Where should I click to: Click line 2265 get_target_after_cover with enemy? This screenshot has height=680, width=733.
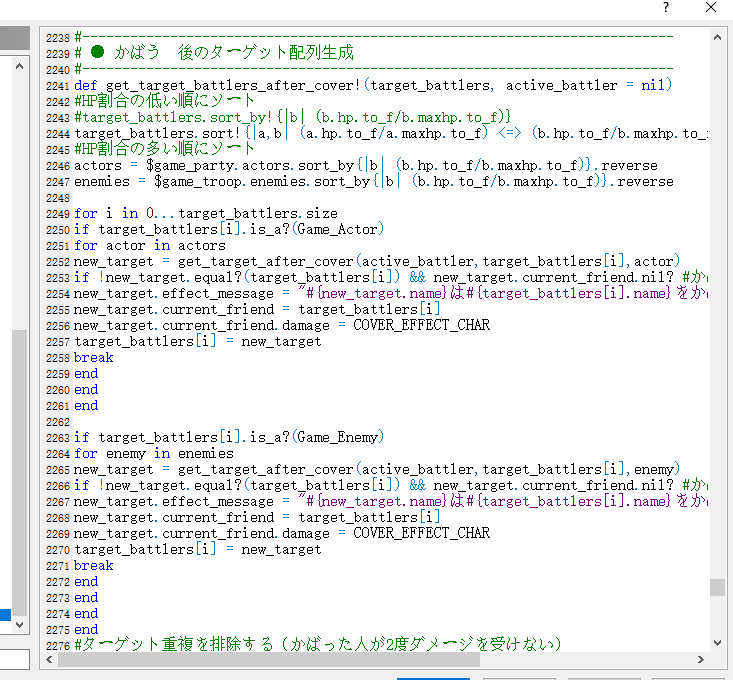[377, 469]
